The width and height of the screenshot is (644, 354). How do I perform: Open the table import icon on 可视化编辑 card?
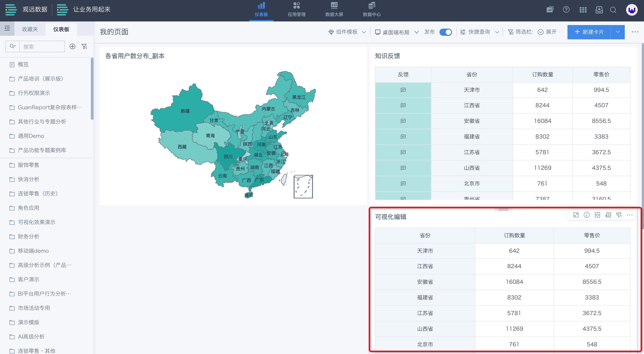[x=608, y=215]
